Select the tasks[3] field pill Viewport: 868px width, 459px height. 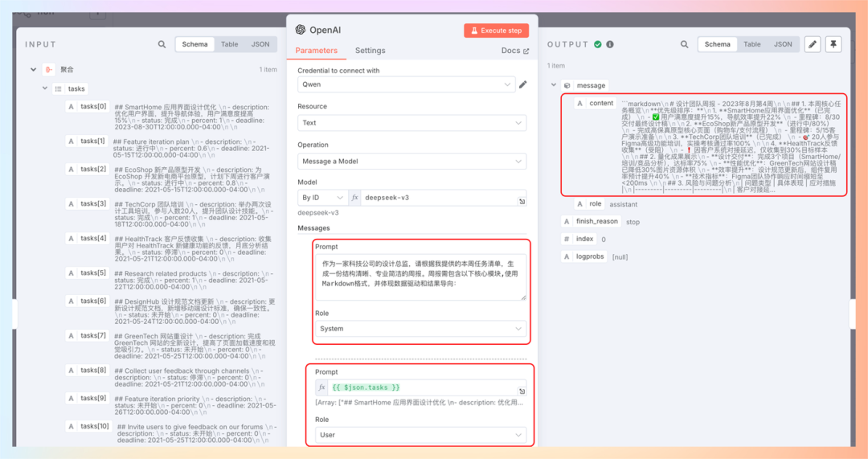click(87, 203)
